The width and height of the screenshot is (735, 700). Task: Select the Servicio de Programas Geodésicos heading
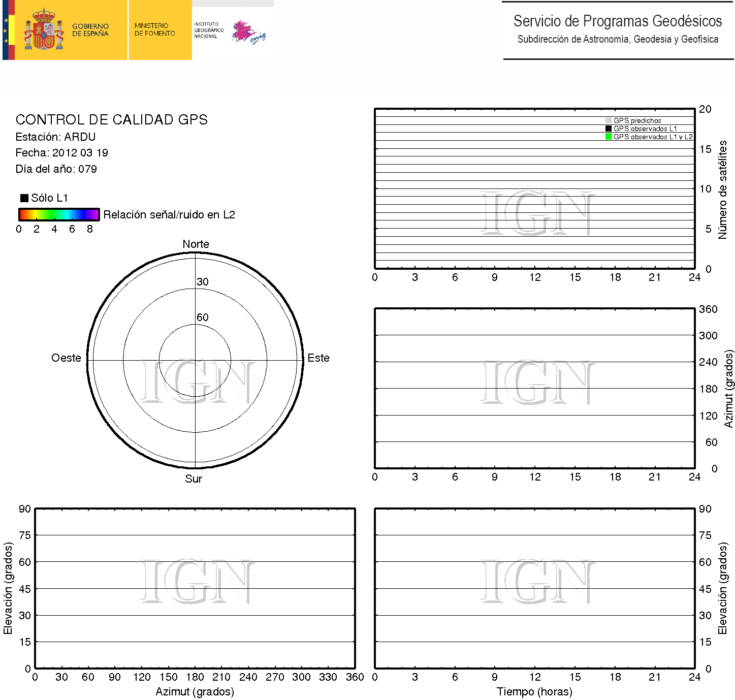click(617, 21)
